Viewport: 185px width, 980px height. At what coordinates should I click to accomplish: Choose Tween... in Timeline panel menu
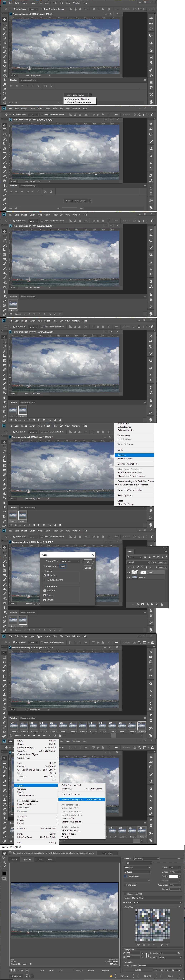(135, 455)
